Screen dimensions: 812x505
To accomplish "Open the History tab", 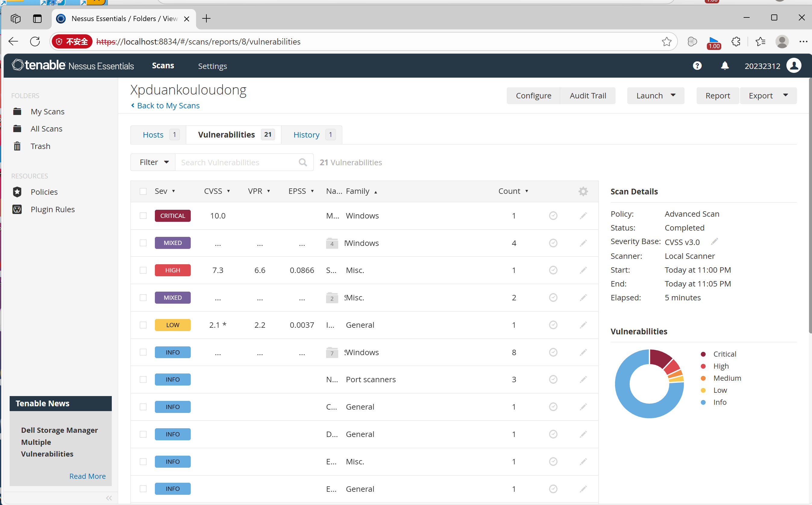I will tap(306, 135).
